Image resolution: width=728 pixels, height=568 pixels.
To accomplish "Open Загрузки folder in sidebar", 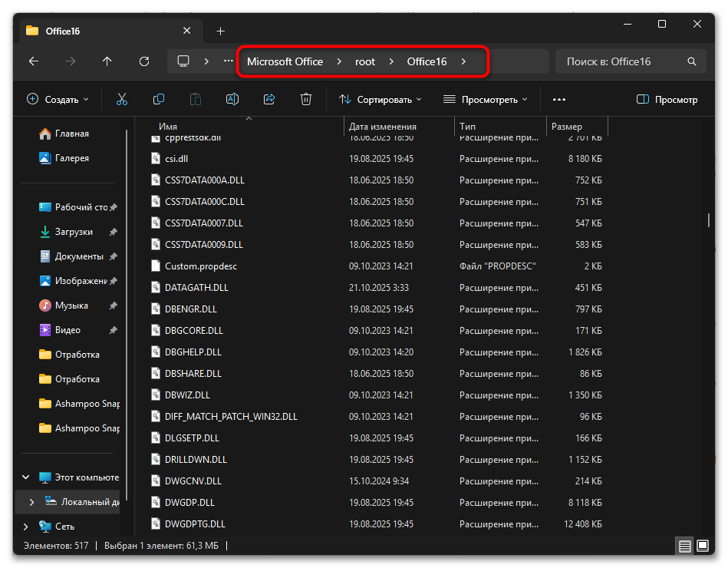I will click(66, 232).
